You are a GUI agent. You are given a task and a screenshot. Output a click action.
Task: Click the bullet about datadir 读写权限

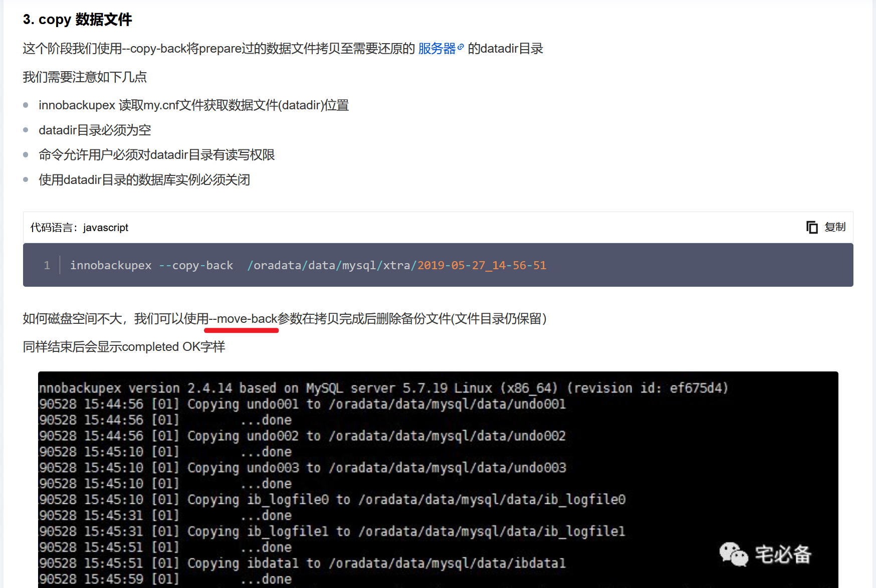[156, 155]
